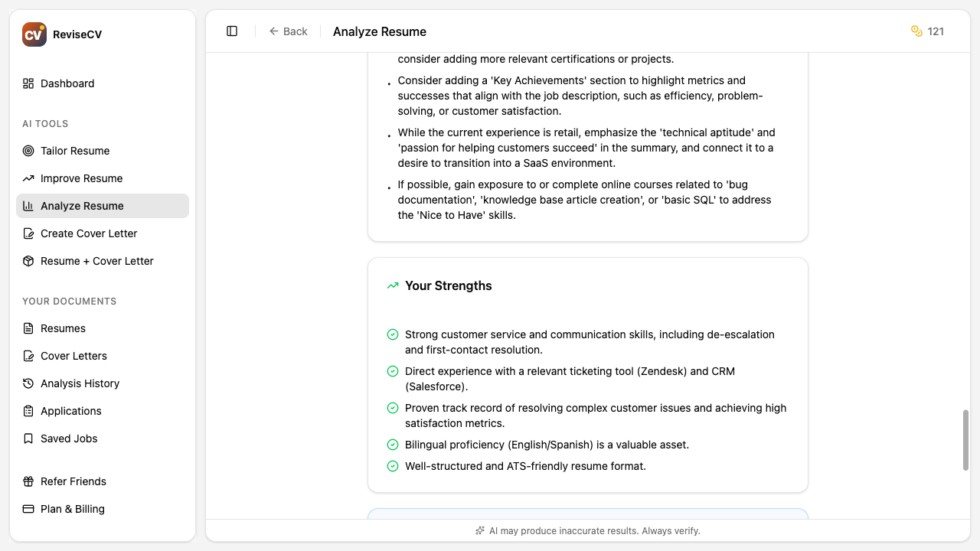980x551 pixels.
Task: Click the Analysis History clock icon
Action: [28, 383]
